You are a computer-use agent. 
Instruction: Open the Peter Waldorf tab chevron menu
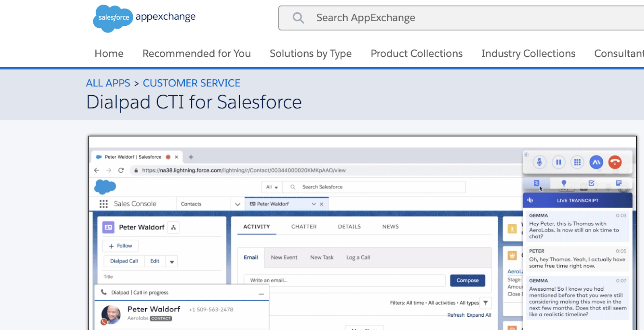(314, 204)
